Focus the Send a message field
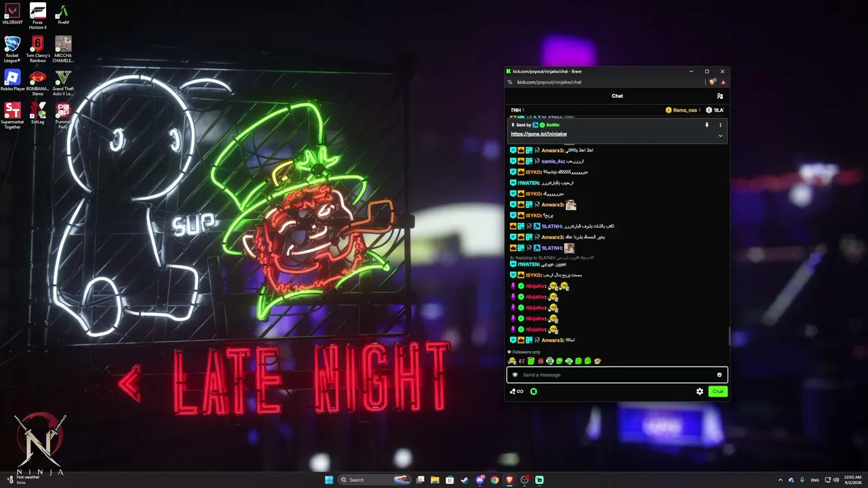 pos(617,375)
